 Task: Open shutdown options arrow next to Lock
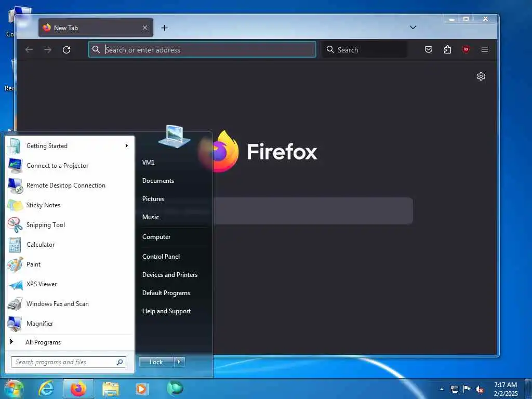point(179,362)
